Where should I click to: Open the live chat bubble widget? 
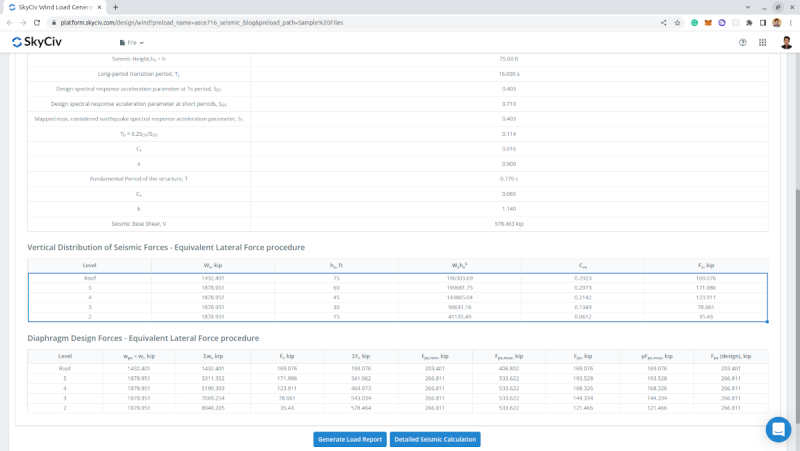pos(778,429)
